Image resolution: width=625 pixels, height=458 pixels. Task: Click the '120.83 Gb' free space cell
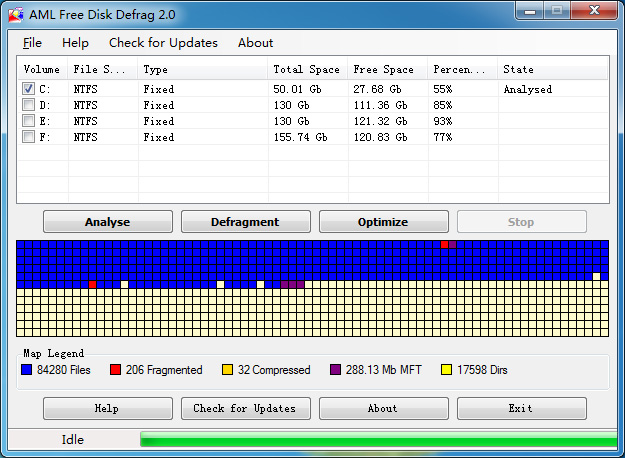click(380, 137)
